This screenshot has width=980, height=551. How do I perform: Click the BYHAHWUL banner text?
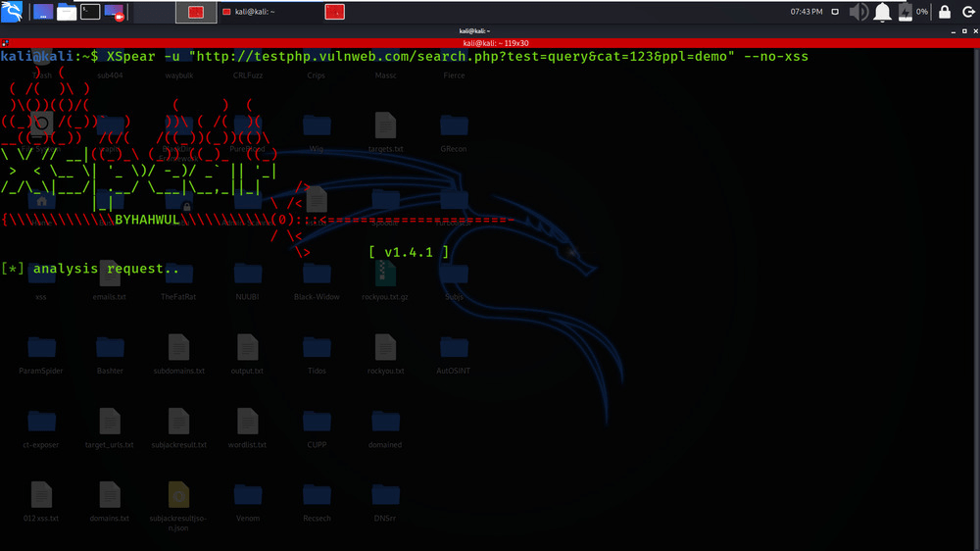(148, 221)
